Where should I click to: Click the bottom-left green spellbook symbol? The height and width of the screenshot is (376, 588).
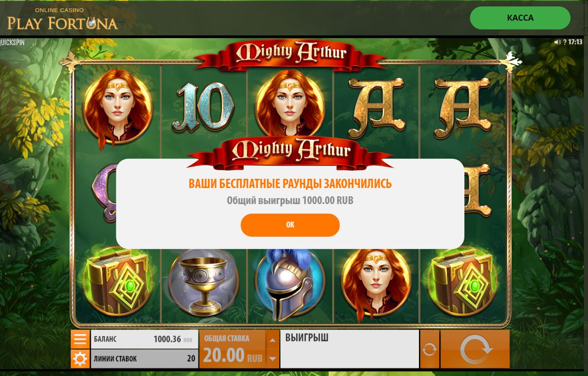pyautogui.click(x=117, y=282)
